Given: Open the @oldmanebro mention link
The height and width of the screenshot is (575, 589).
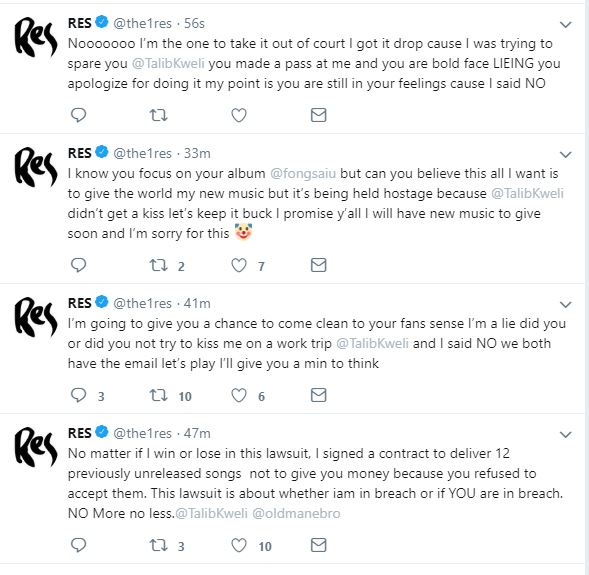Looking at the screenshot, I should [x=296, y=513].
